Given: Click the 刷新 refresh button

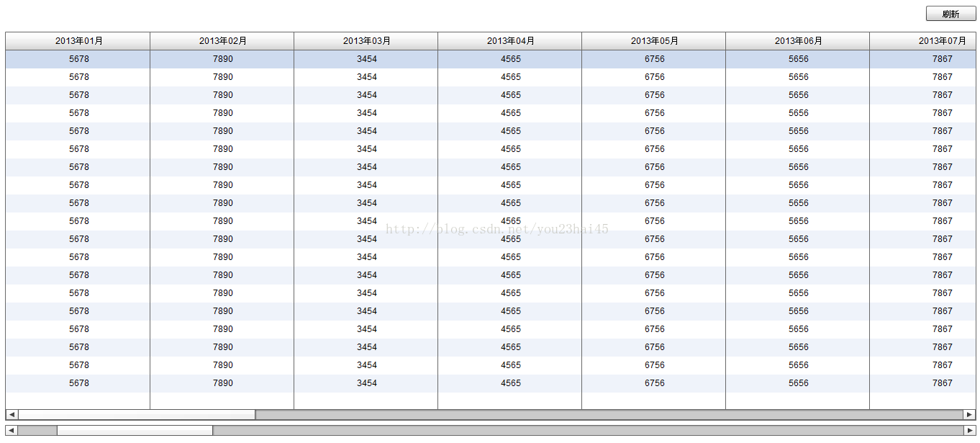Looking at the screenshot, I should coord(950,14).
